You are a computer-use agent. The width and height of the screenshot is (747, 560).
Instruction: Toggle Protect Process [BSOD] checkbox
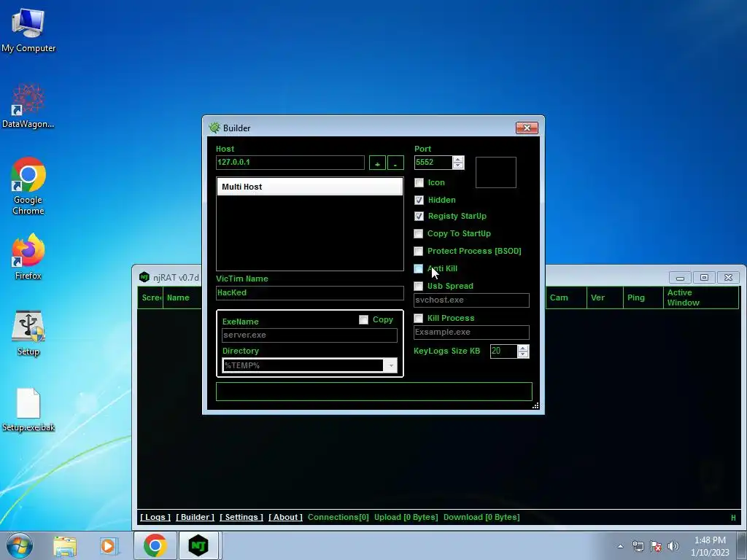pos(418,251)
